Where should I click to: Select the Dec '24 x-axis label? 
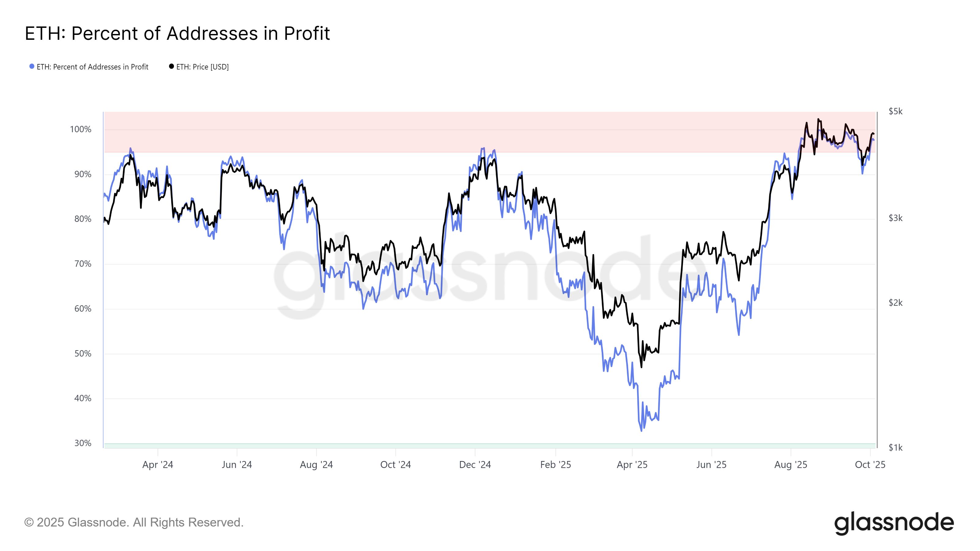pyautogui.click(x=475, y=465)
